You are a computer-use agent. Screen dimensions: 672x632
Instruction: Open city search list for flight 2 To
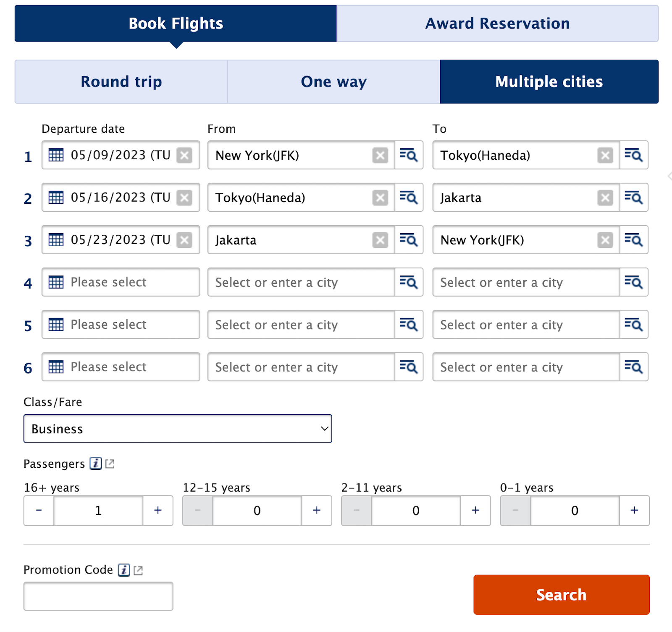point(634,197)
